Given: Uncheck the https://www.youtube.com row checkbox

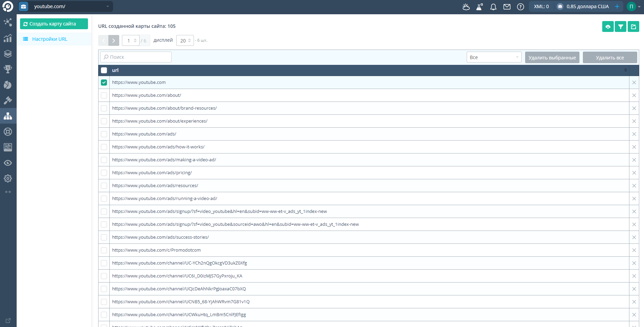Looking at the screenshot, I should pos(104,83).
